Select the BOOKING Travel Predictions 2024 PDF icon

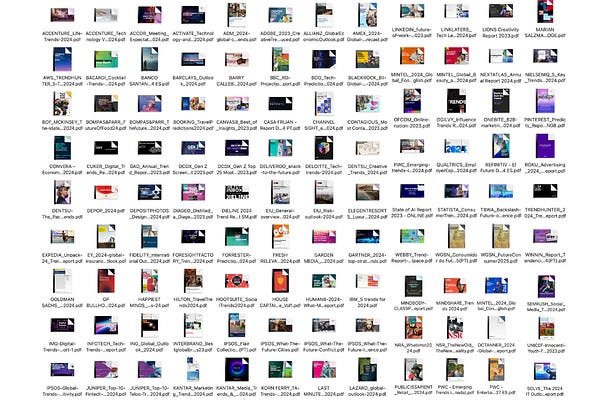193,104
